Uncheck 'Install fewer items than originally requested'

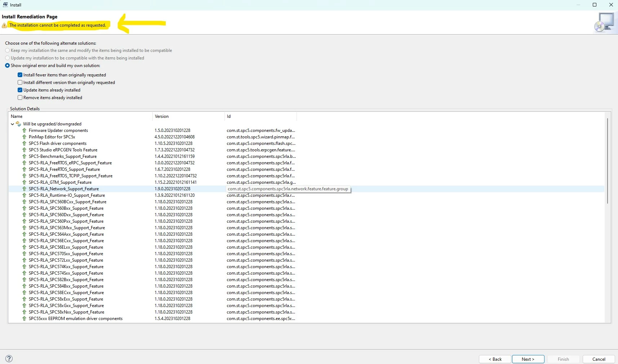click(20, 75)
